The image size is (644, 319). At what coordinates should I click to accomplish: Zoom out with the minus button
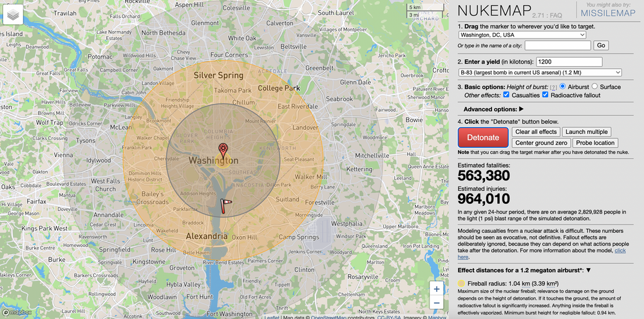[x=437, y=303]
